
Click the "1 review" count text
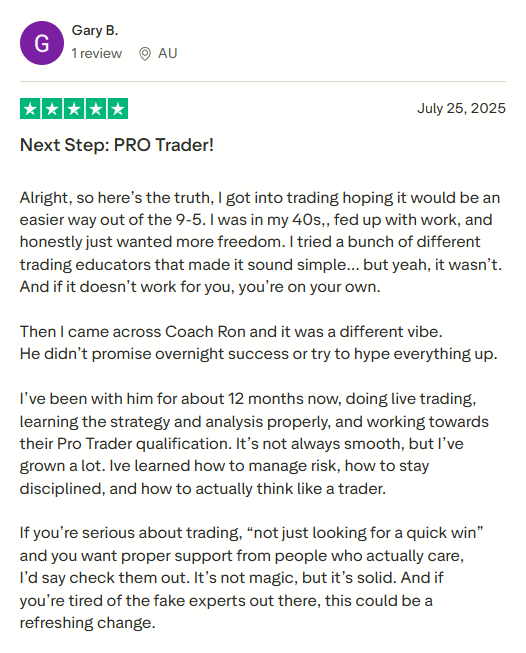click(97, 53)
